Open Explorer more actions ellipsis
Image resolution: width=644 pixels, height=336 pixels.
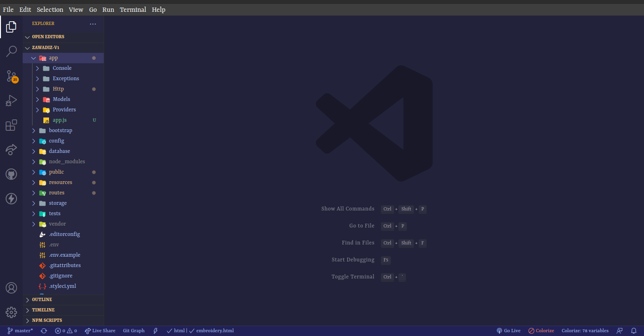click(x=93, y=24)
